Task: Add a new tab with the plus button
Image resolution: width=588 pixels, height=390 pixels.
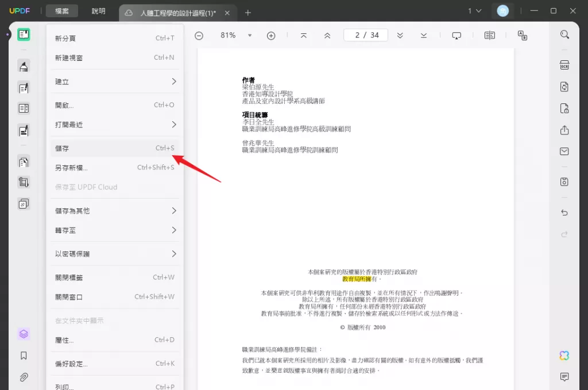Action: tap(248, 13)
